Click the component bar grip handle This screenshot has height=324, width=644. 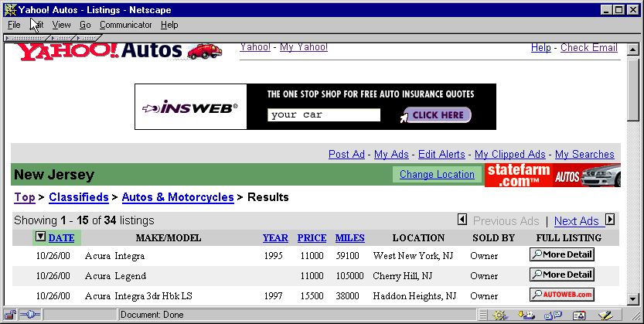(483, 315)
